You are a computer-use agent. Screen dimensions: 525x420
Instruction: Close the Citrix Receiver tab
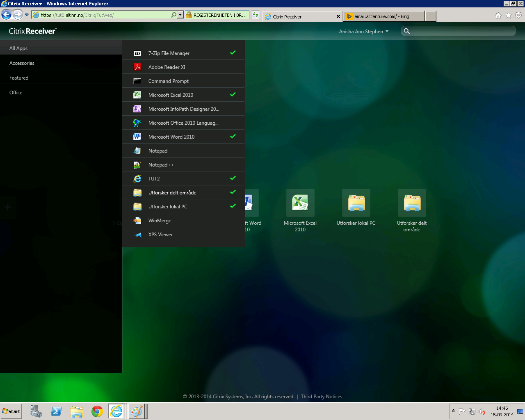point(338,16)
